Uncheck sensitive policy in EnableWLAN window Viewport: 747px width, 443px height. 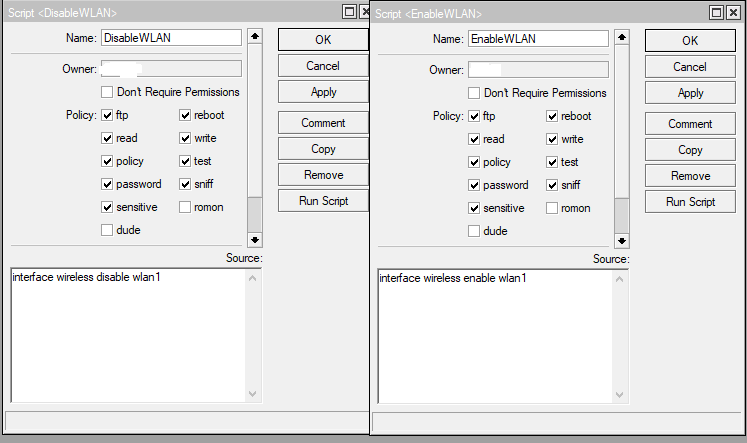pos(474,208)
